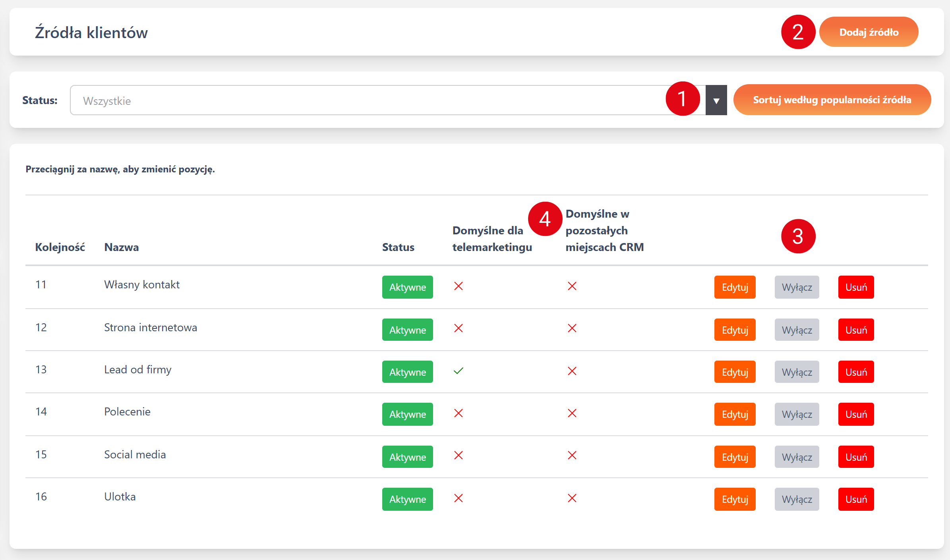Disable Własny kontakt source with Wyłącz
The width and height of the screenshot is (950, 560).
click(797, 287)
